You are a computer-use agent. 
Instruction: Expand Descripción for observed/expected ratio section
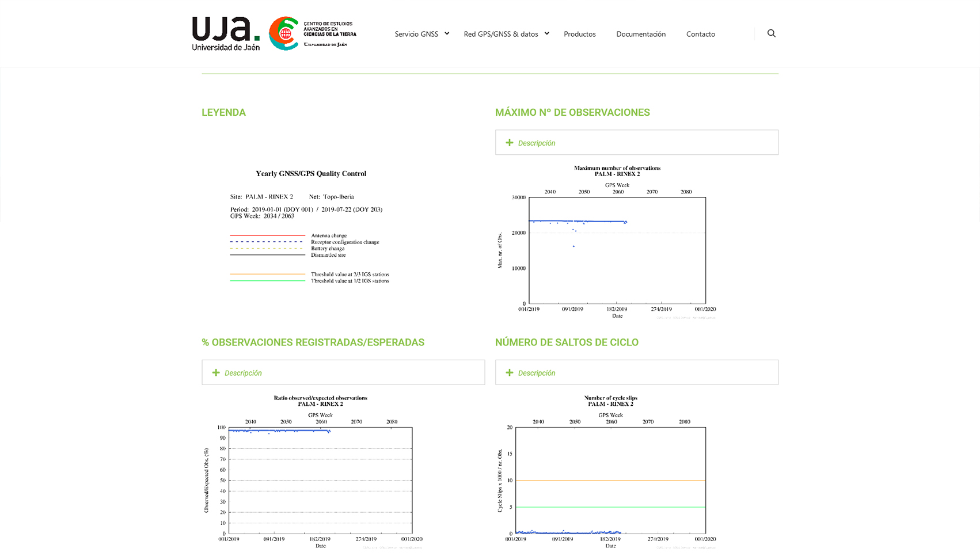(243, 373)
